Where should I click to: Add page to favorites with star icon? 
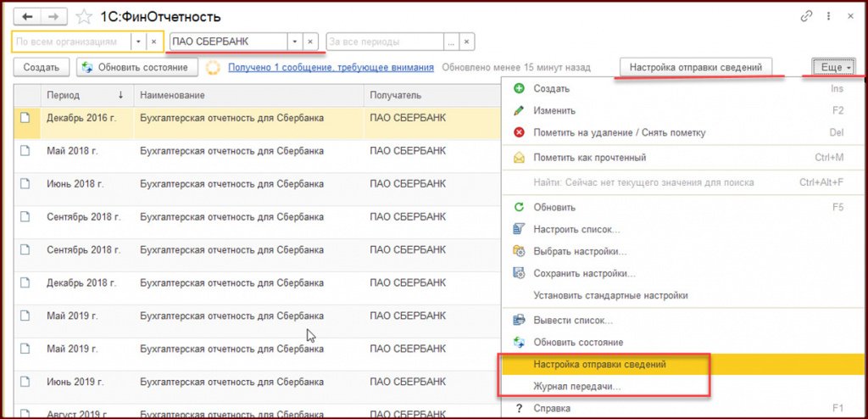[84, 17]
